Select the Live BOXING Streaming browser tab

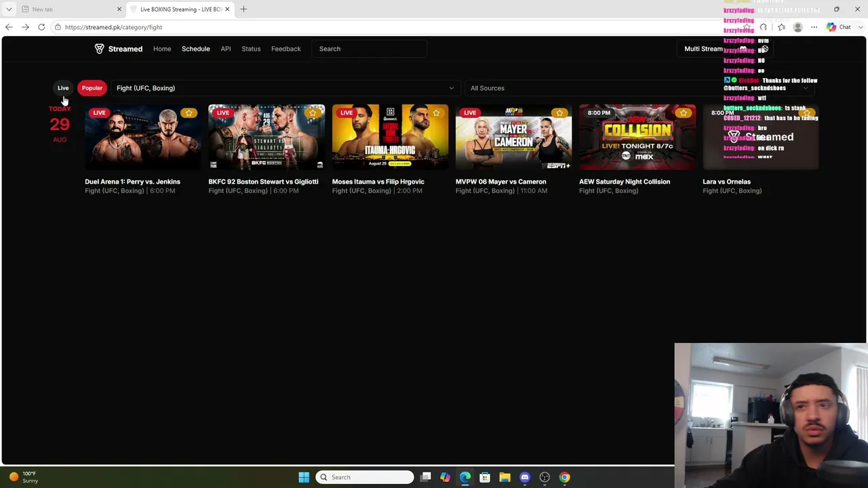coord(180,9)
